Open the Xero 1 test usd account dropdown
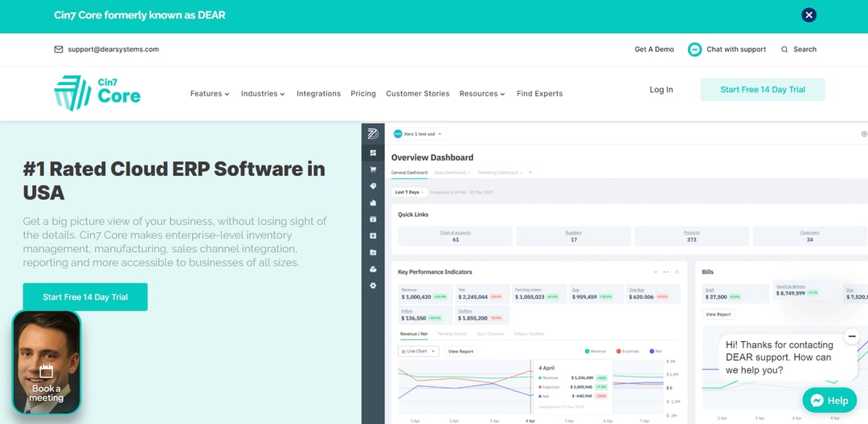The height and width of the screenshot is (424, 868). pos(419,134)
